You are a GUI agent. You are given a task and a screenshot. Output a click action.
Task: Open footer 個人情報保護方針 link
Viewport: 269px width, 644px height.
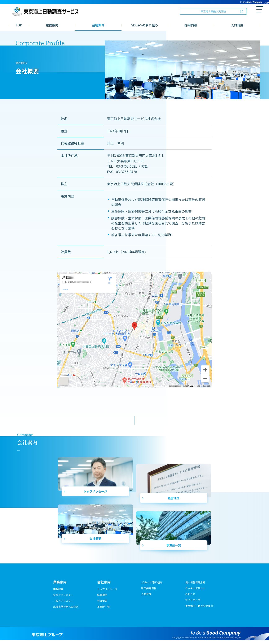point(195,583)
